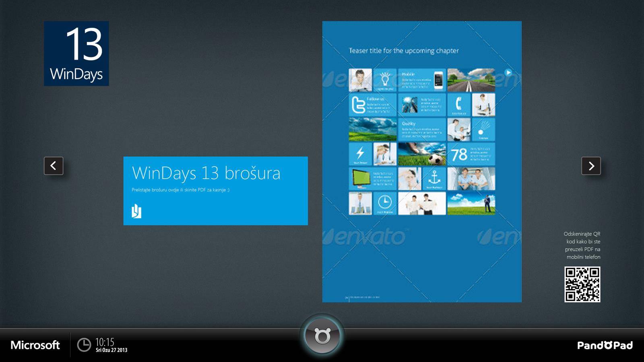Click the anchor tile in brochure

tap(434, 179)
